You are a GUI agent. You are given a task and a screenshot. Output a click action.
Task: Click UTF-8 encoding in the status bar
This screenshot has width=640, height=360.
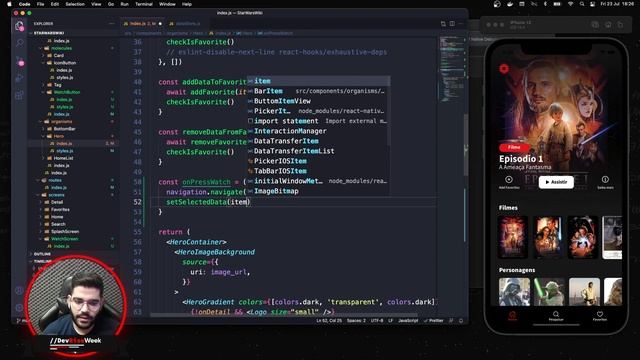pyautogui.click(x=377, y=321)
